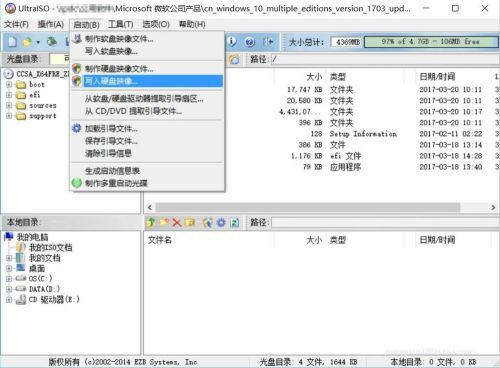
Task: Go up one level in local directory toolbar
Action: point(151,222)
